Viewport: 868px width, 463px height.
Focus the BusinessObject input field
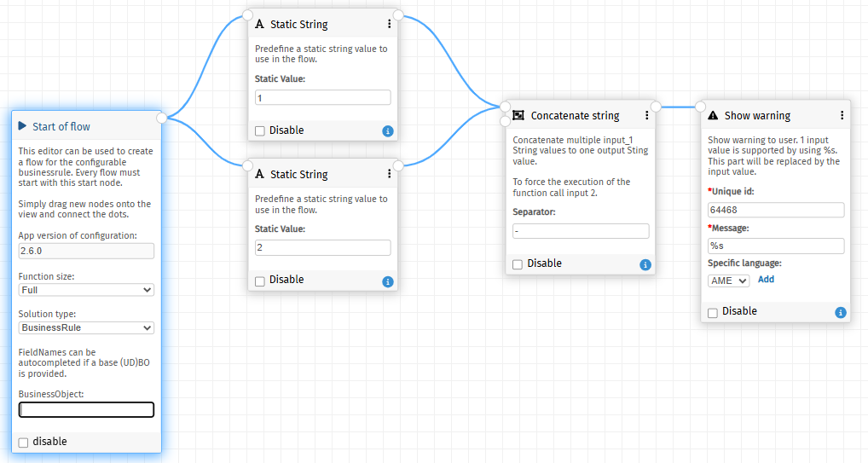(86, 410)
